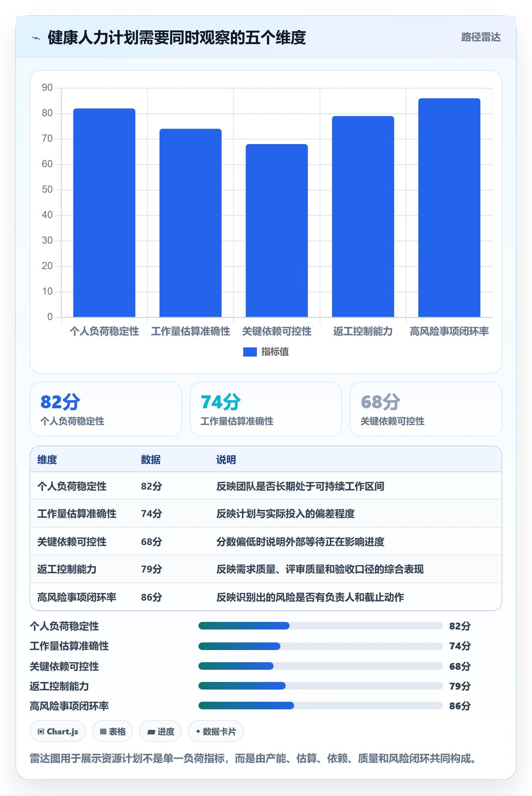The image size is (532, 796).
Task: Select the Chart.js tag chip
Action: coord(58,731)
